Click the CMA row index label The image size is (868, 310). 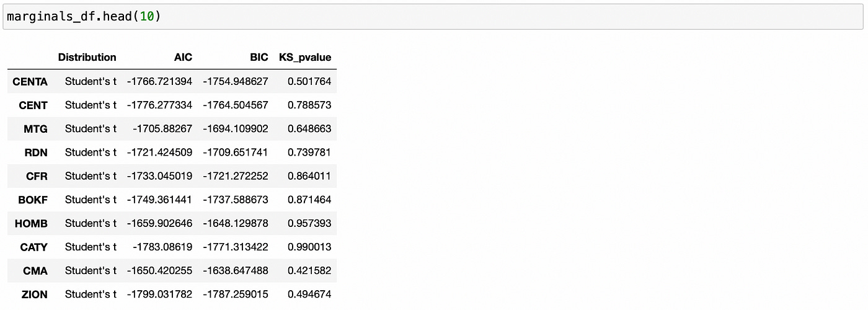coord(35,270)
